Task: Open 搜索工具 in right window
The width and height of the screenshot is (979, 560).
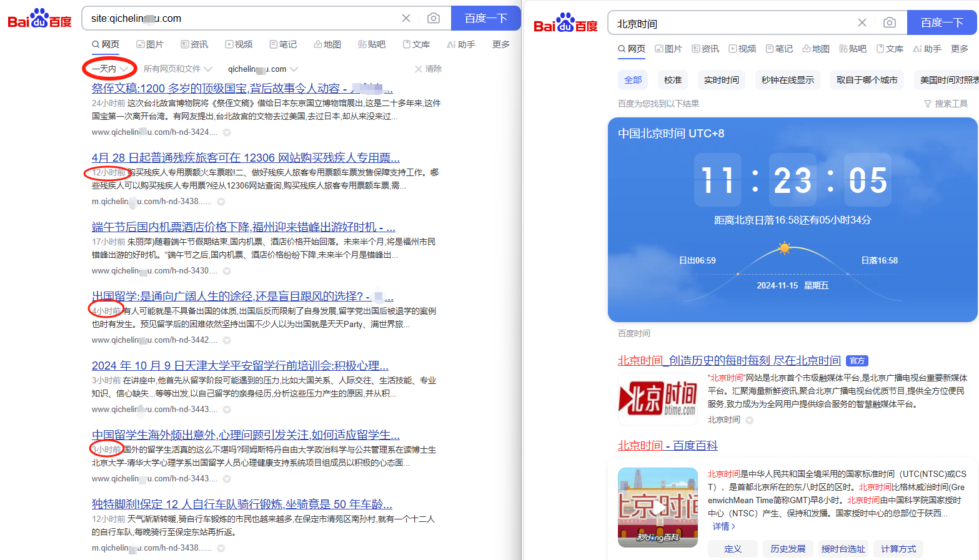Action: (x=946, y=104)
